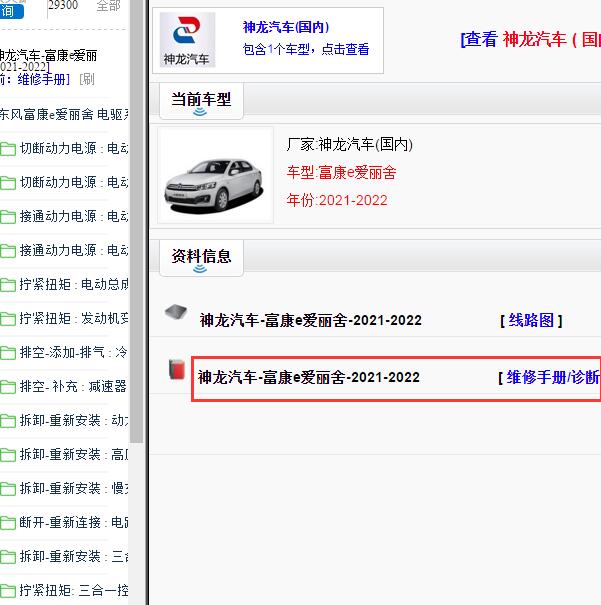The height and width of the screenshot is (605, 601).
Task: Click the 神龙汽车-富康e爱丽舍-2021-2022 title in 维修手册 row
Action: click(309, 377)
